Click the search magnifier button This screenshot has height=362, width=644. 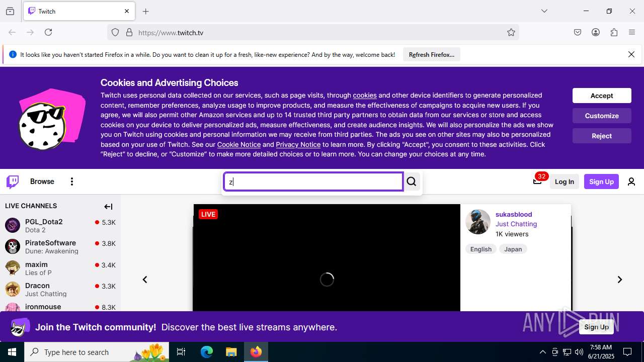(x=412, y=182)
